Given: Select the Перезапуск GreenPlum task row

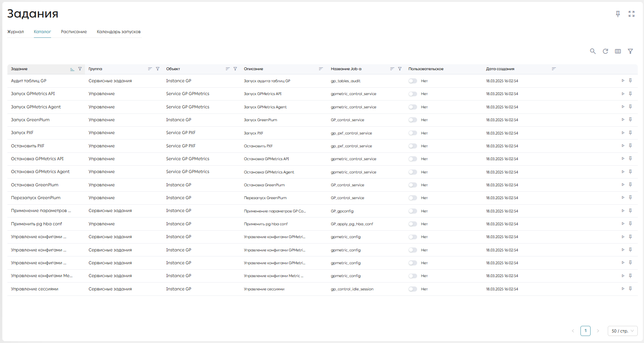Looking at the screenshot, I should 322,198.
